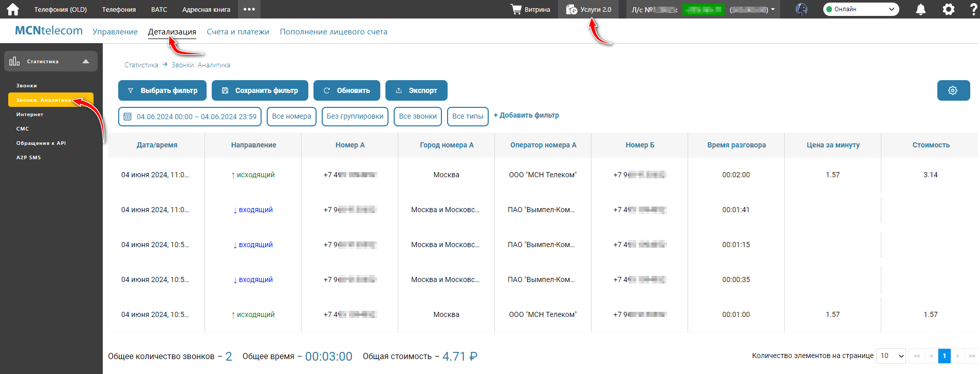Click 00:01:15 talk time cell
This screenshot has height=374, width=980.
click(x=736, y=245)
